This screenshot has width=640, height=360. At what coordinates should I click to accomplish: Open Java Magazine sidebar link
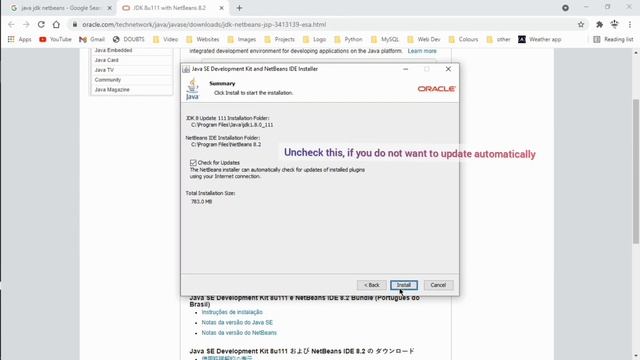pyautogui.click(x=112, y=89)
